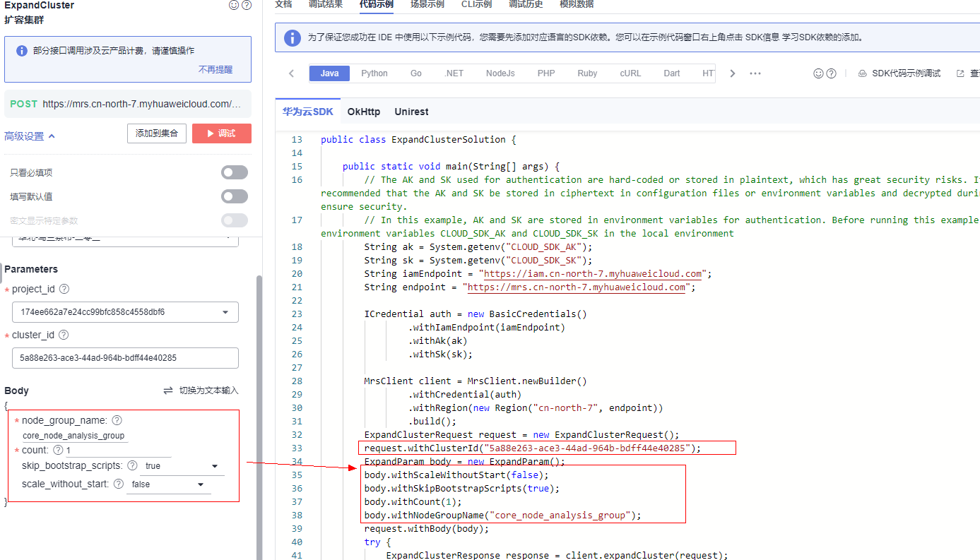Select the NodeJs language tab
Viewport: 980px width, 560px height.
click(x=500, y=73)
